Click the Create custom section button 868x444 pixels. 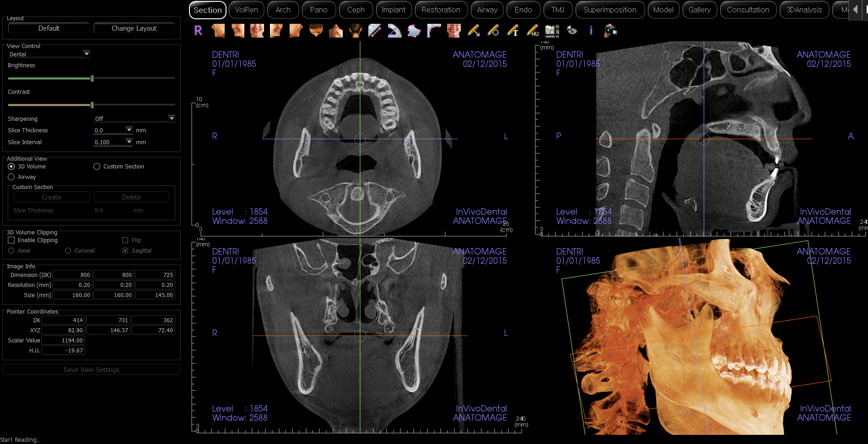tap(51, 197)
